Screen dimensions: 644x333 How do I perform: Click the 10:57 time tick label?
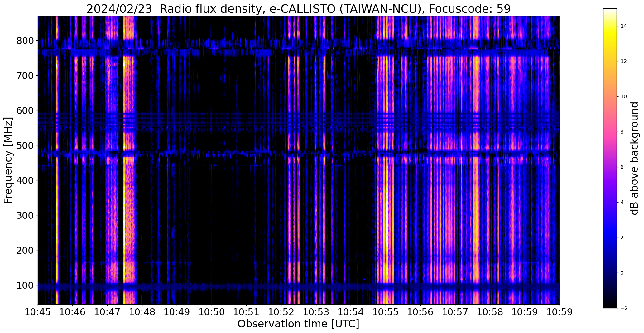(x=455, y=312)
